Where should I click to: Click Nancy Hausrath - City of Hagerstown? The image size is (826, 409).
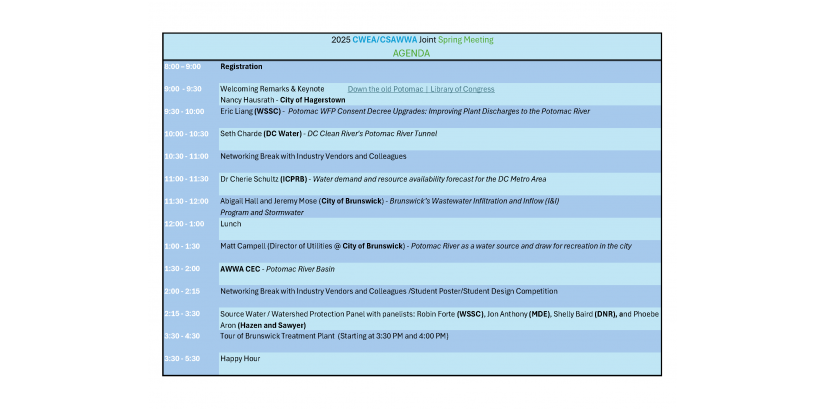click(x=283, y=100)
